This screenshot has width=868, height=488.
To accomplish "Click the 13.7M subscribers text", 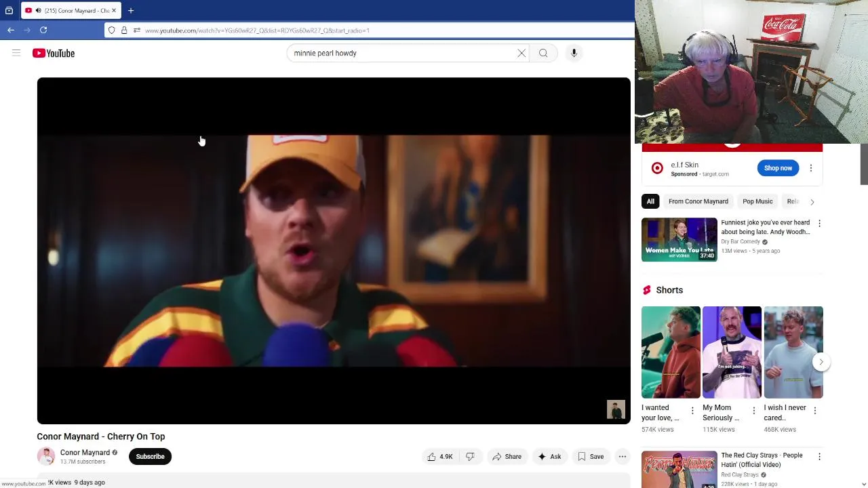I will 83,462.
